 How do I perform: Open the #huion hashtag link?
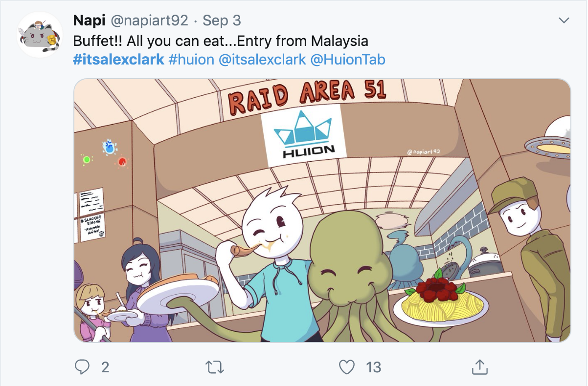(x=191, y=60)
